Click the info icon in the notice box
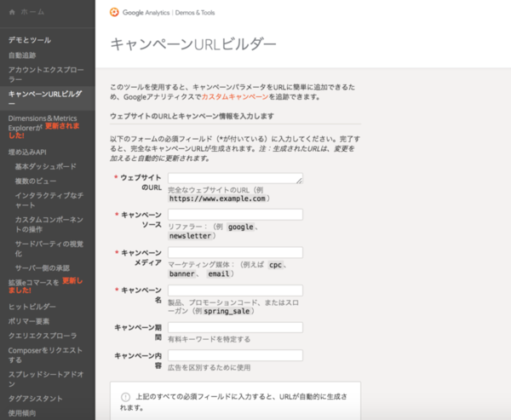The width and height of the screenshot is (511, 420). [125, 397]
